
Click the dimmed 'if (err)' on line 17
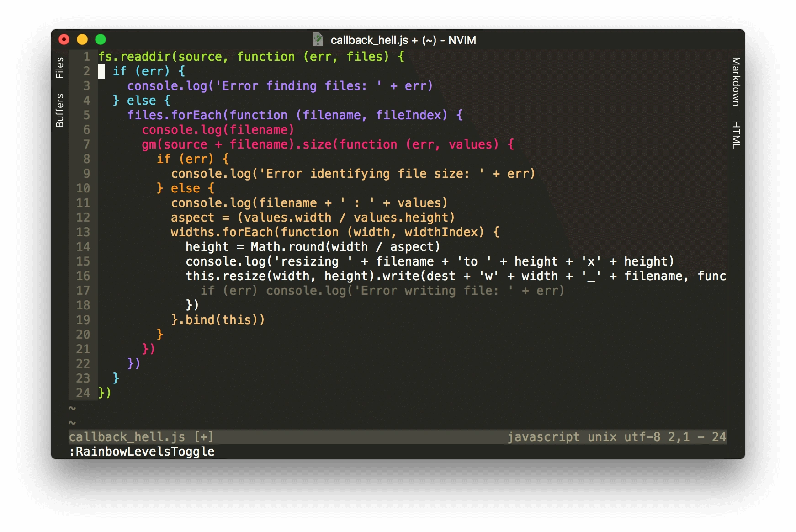click(x=229, y=291)
